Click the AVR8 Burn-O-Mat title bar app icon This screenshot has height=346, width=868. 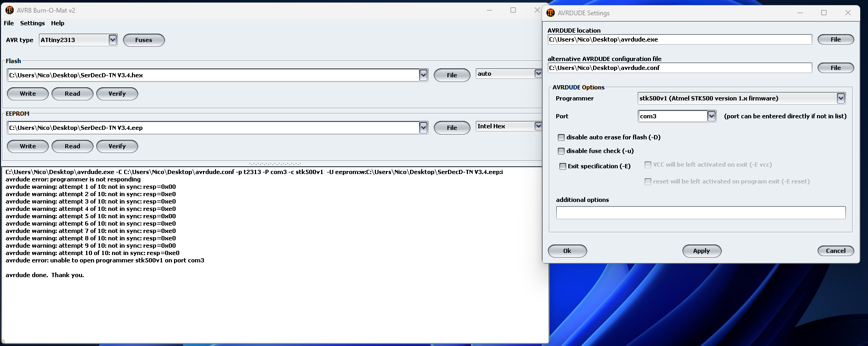click(9, 10)
